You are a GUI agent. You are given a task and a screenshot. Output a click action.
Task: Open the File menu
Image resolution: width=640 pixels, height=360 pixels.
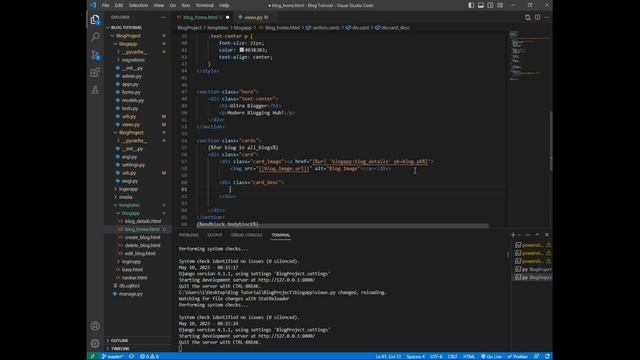105,5
